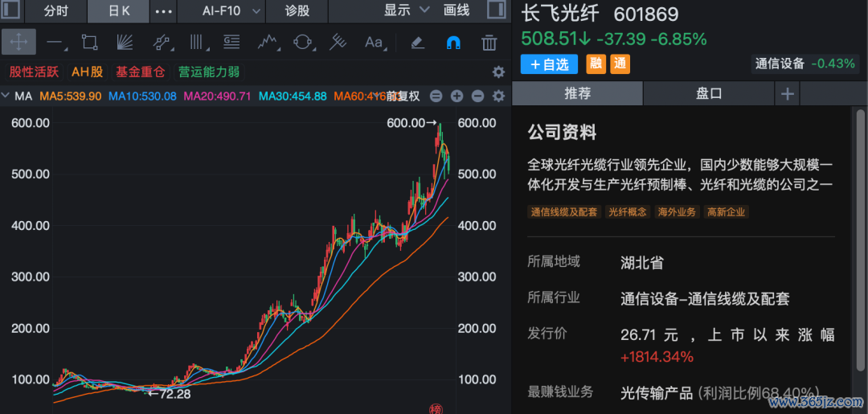This screenshot has width=868, height=414.
Task: Click the 榜 ranking badge on chart
Action: (x=436, y=408)
